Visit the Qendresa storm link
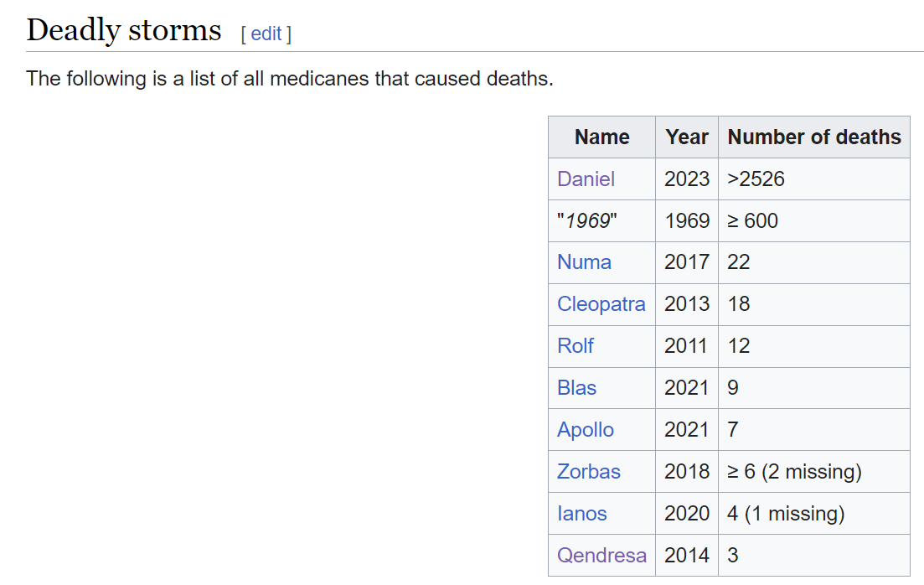Image resolution: width=924 pixels, height=585 pixels. click(601, 556)
